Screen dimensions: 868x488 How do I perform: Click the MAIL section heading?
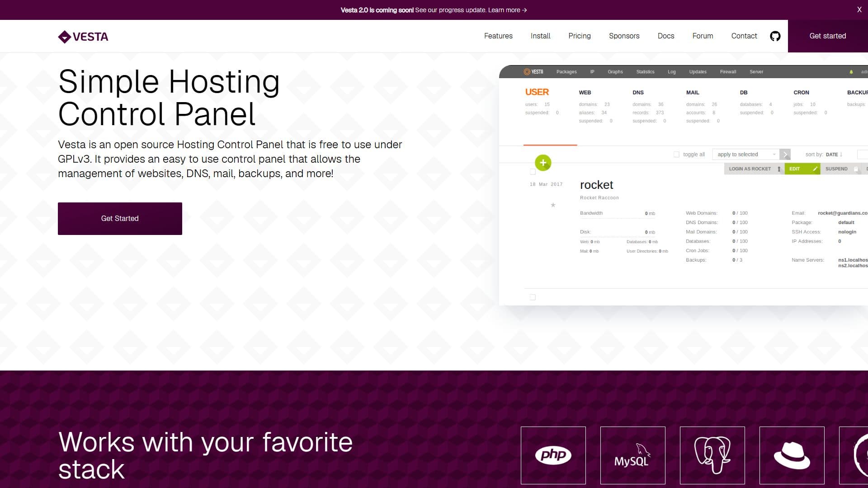coord(693,93)
